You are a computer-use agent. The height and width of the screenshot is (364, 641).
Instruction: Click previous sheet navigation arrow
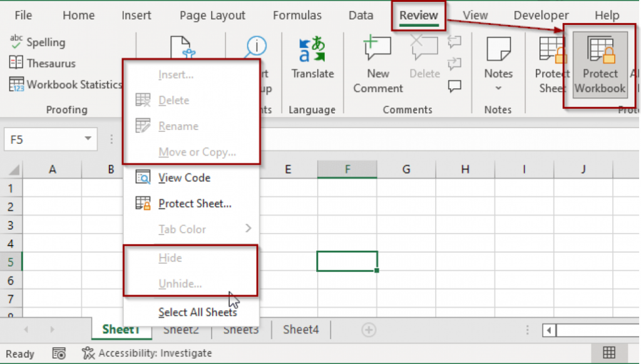(x=26, y=329)
